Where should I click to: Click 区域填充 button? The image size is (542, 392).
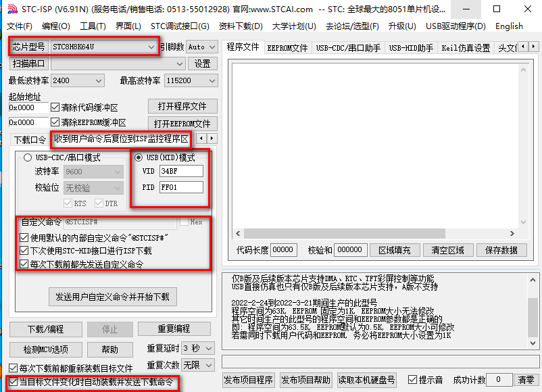(x=395, y=250)
